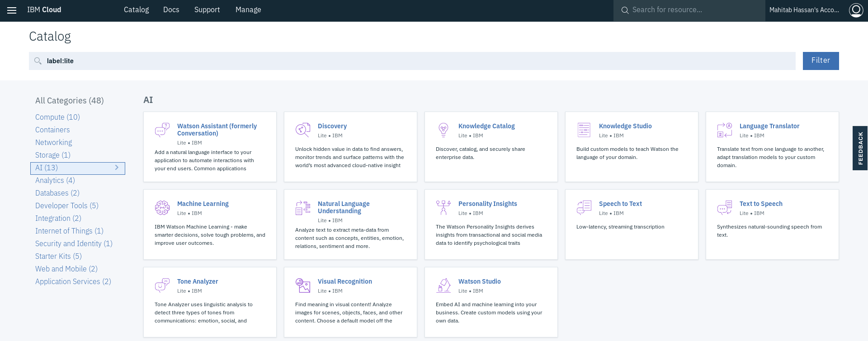Click the Watson Assistant chat icon
The image size is (868, 341).
pos(162,130)
